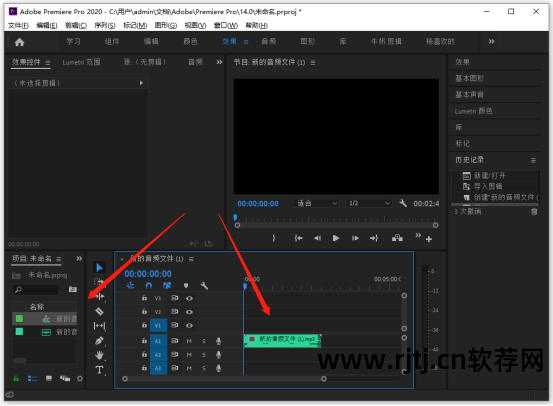Select the Selection (arrow) tool
Screen dimensions: 553x406
click(x=99, y=268)
